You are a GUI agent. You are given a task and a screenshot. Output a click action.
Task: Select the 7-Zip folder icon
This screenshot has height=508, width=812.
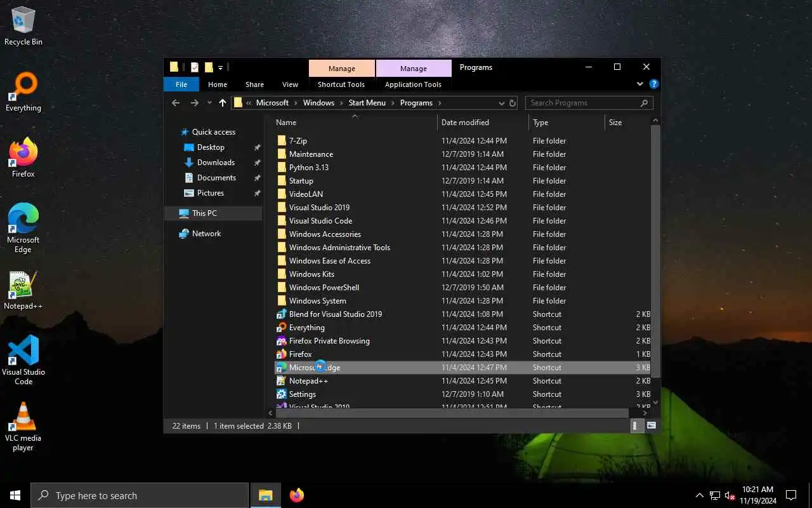tap(282, 141)
